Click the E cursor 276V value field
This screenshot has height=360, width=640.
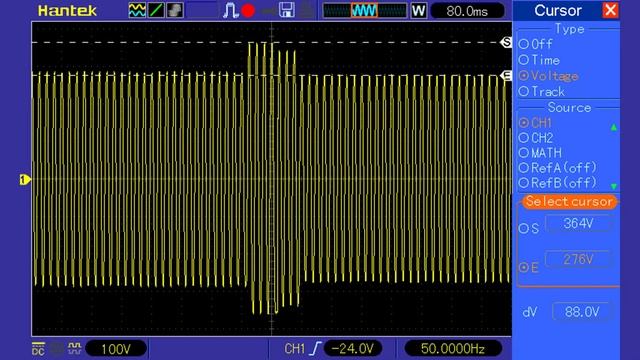(x=578, y=259)
